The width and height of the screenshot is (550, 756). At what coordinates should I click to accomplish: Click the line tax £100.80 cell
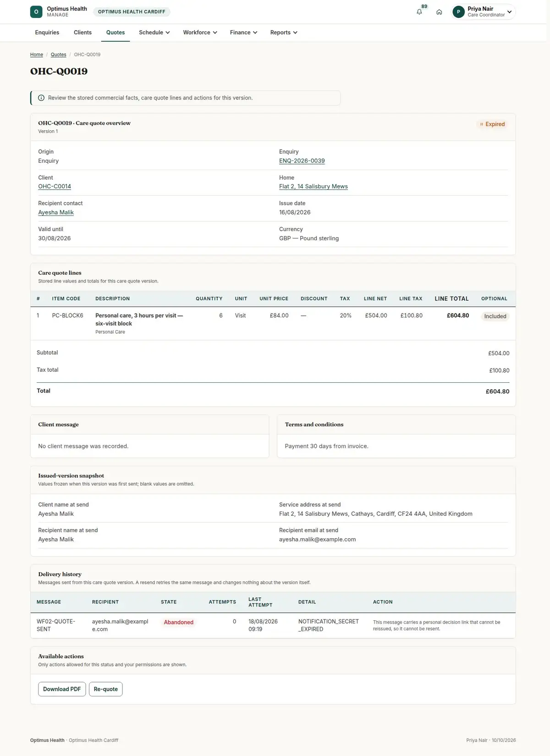coord(412,316)
